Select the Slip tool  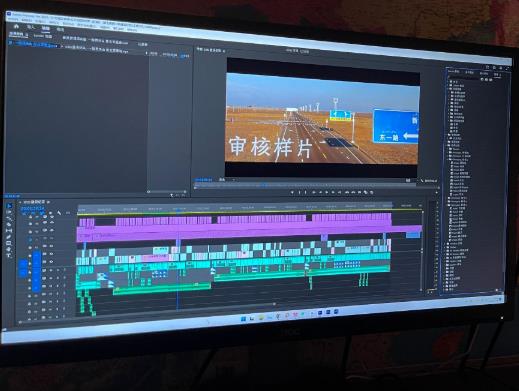[9, 230]
